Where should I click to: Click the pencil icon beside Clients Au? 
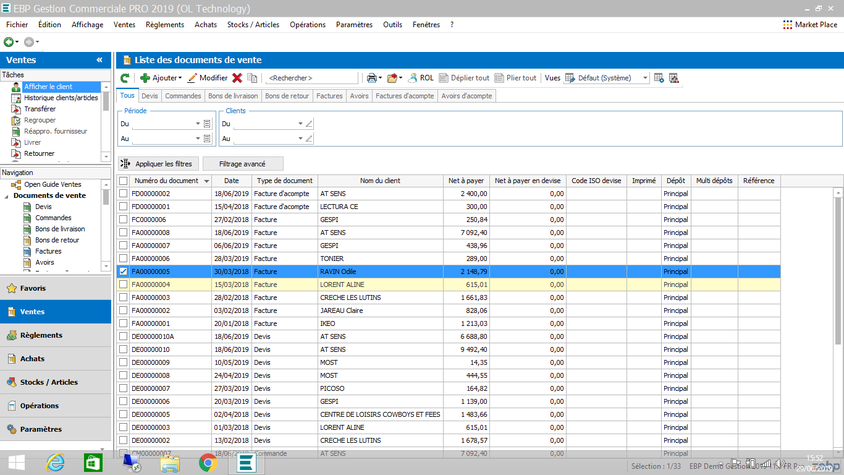(x=309, y=138)
